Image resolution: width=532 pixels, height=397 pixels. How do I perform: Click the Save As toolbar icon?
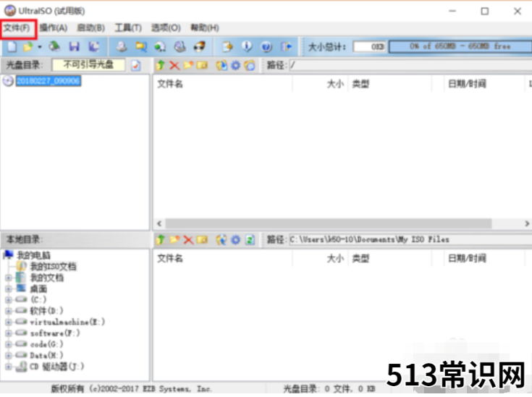[x=94, y=46]
